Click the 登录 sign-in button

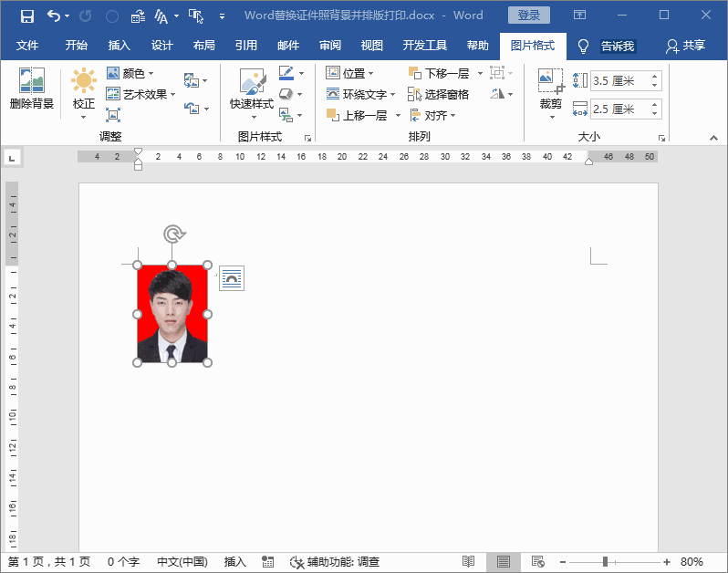(529, 16)
